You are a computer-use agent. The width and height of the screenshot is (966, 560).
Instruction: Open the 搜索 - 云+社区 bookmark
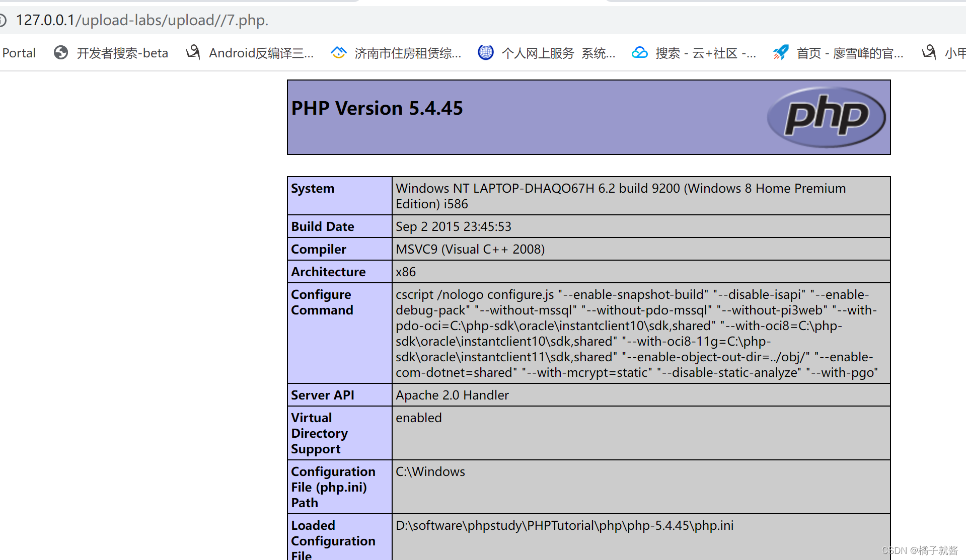pyautogui.click(x=706, y=53)
